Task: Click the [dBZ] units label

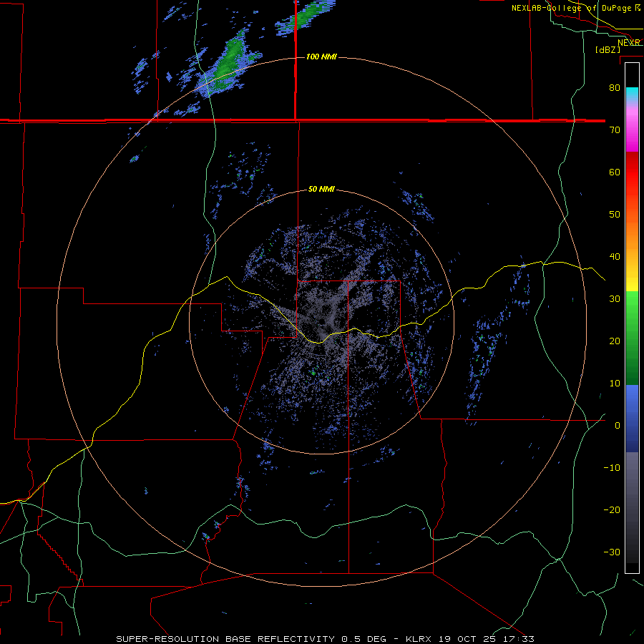Action: (608, 50)
